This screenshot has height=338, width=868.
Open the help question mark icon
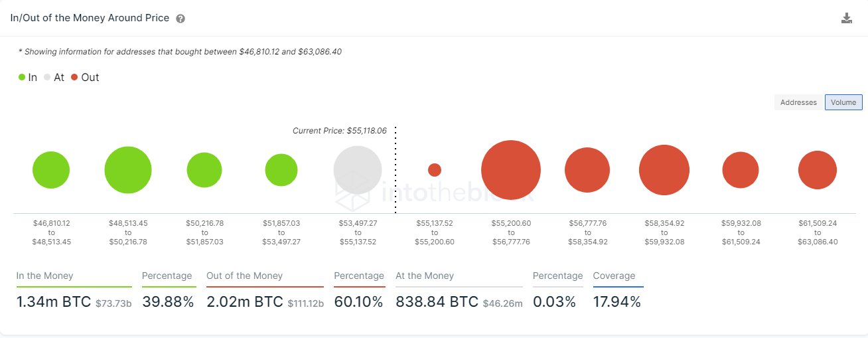click(181, 19)
